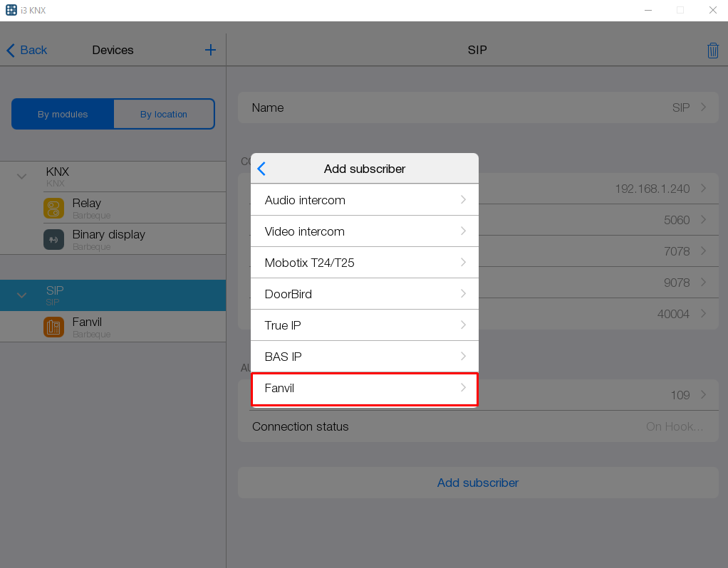Click the trash delete icon

pos(712,51)
